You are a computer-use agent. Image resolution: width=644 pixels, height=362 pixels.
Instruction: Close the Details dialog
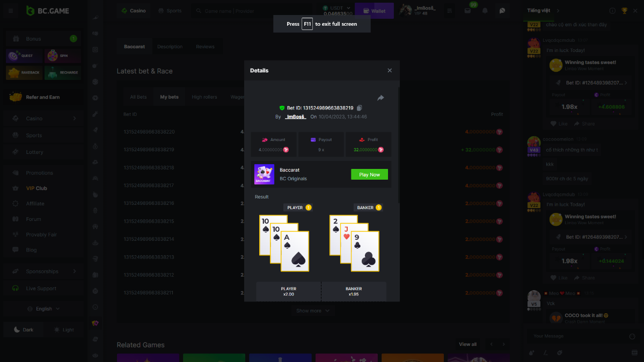390,70
